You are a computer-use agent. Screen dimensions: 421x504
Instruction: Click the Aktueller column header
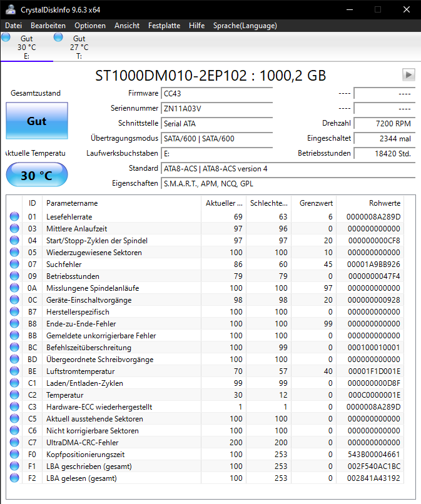224,203
